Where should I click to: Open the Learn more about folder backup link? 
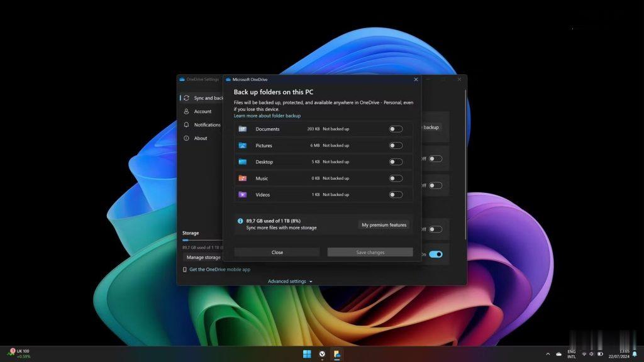click(267, 116)
